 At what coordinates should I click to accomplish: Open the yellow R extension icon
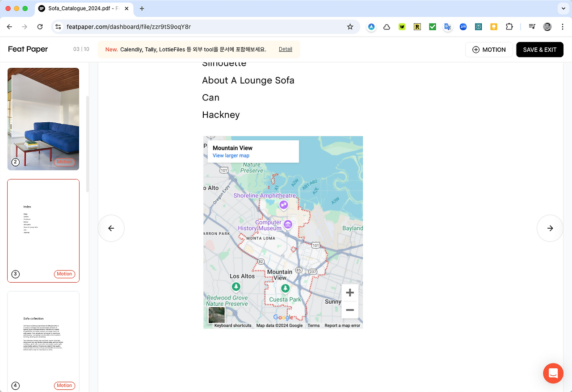pos(417,27)
